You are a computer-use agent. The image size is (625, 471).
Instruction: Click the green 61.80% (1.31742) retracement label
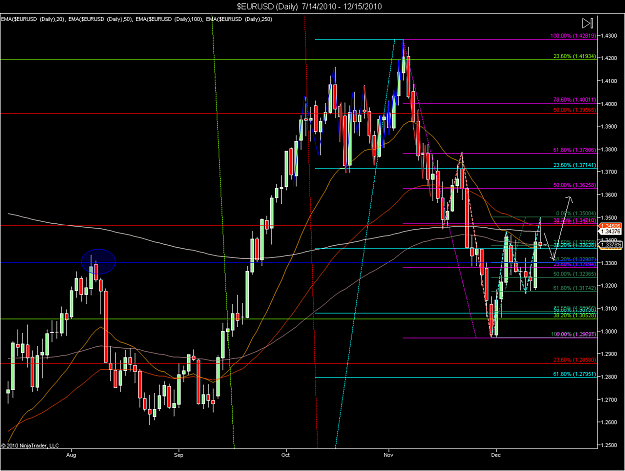[x=575, y=288]
